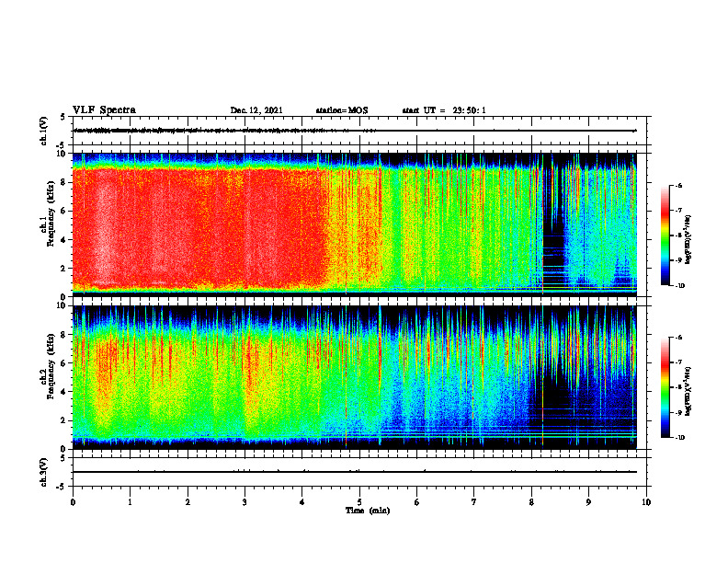Click the ch.2 spectrogram color scale bar
Screen dimensions: 728x563
point(665,387)
